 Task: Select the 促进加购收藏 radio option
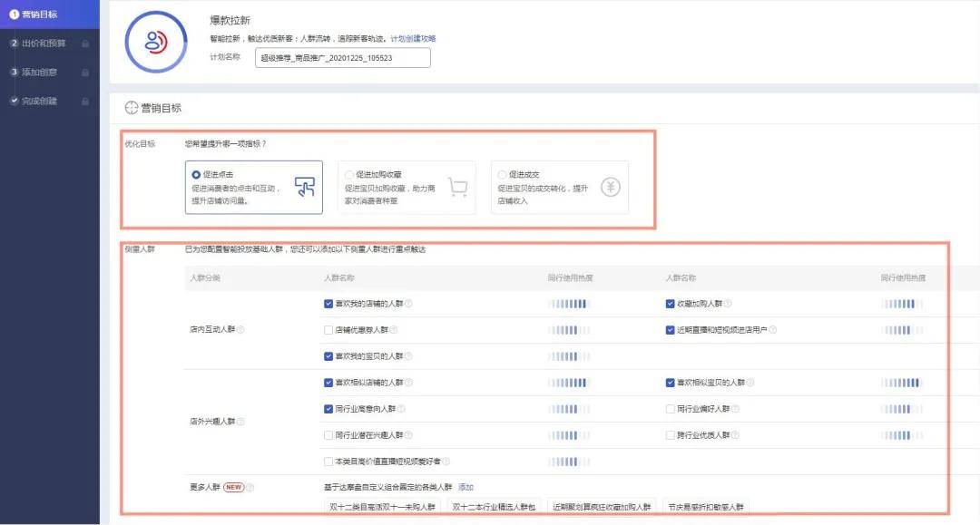pyautogui.click(x=349, y=174)
